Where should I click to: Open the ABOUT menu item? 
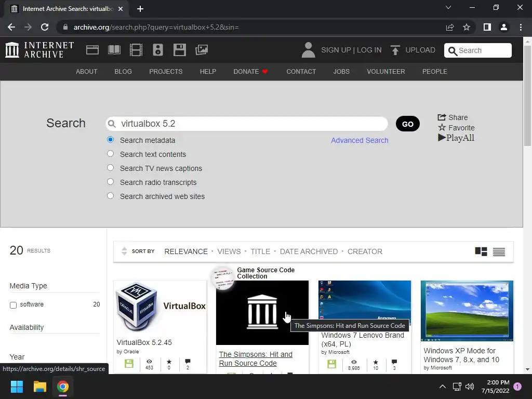pos(87,72)
